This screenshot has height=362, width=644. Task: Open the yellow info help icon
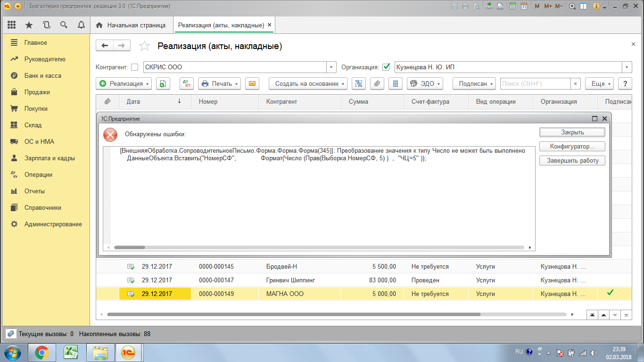tap(596, 7)
